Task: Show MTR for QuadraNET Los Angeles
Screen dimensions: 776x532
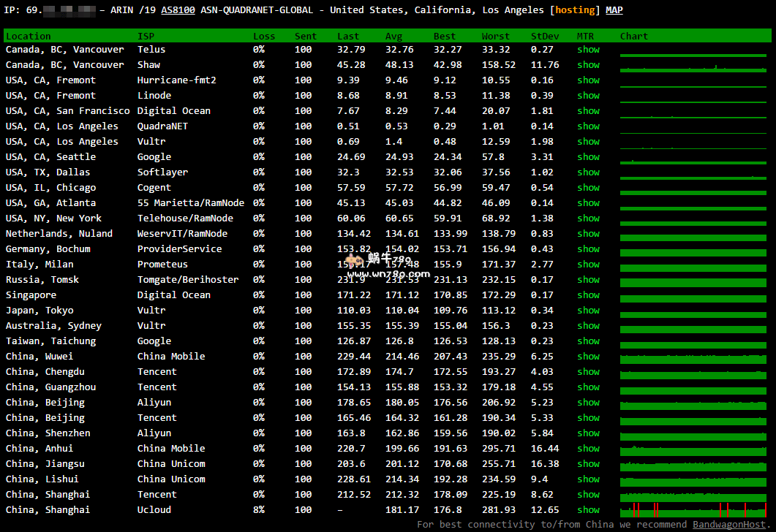Action: [588, 126]
